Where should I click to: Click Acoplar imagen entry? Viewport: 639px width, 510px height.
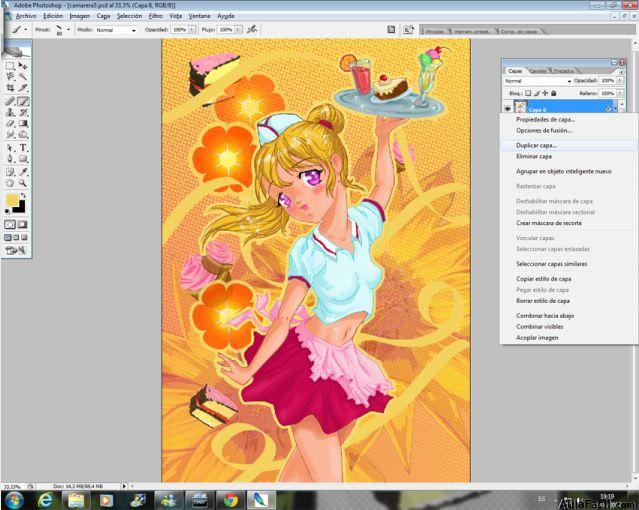click(x=537, y=338)
